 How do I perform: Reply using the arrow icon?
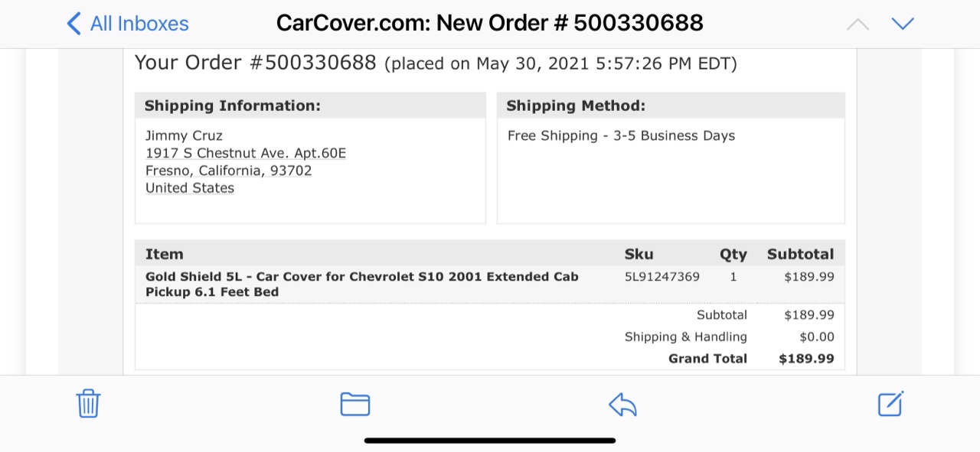click(622, 405)
